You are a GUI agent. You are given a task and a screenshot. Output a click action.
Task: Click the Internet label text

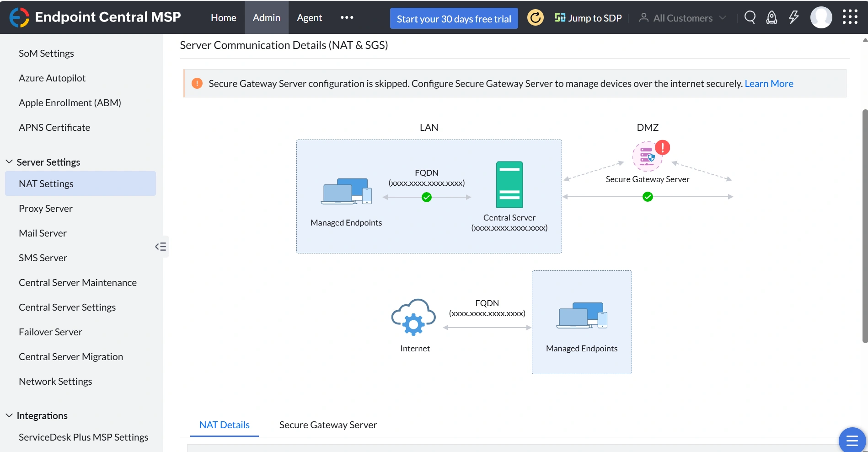pos(415,349)
